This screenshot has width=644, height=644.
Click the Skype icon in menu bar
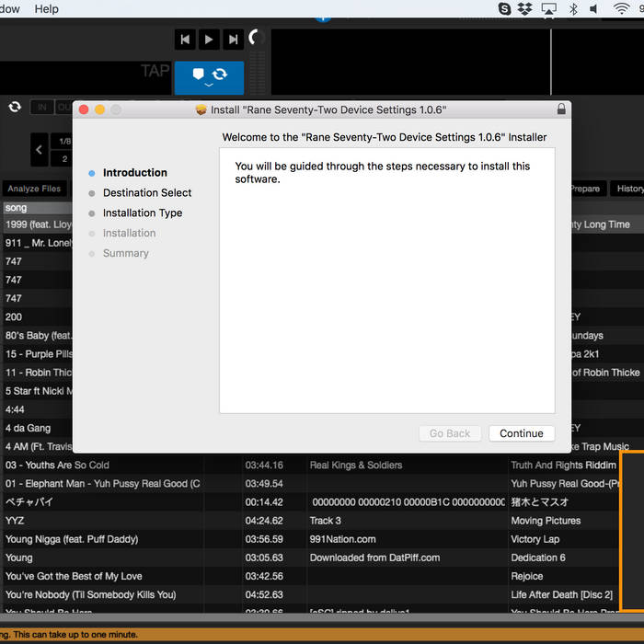coord(504,9)
